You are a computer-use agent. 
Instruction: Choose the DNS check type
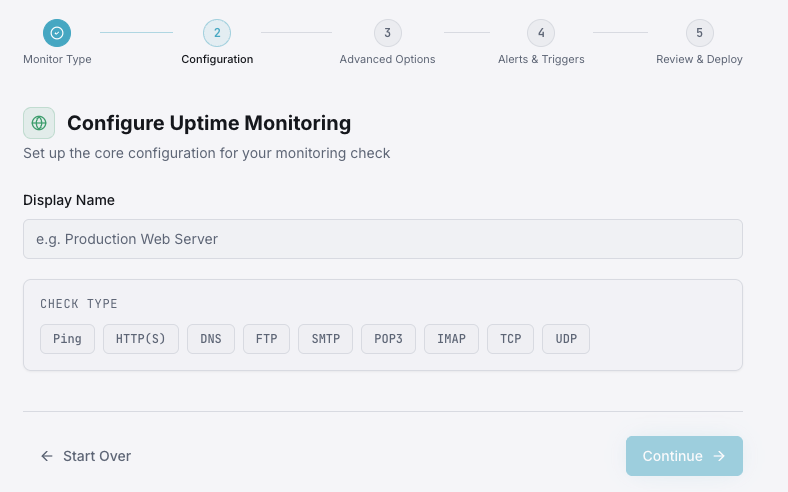tap(211, 339)
